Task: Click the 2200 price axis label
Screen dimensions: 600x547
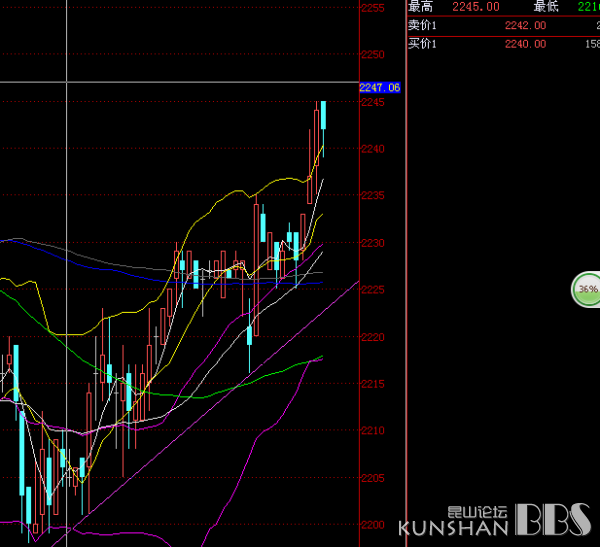Action: coord(373,525)
